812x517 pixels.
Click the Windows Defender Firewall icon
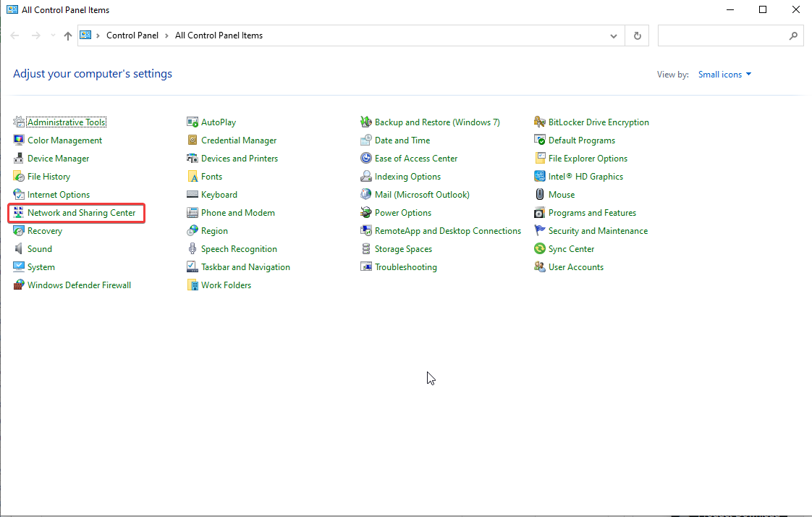pyautogui.click(x=19, y=285)
